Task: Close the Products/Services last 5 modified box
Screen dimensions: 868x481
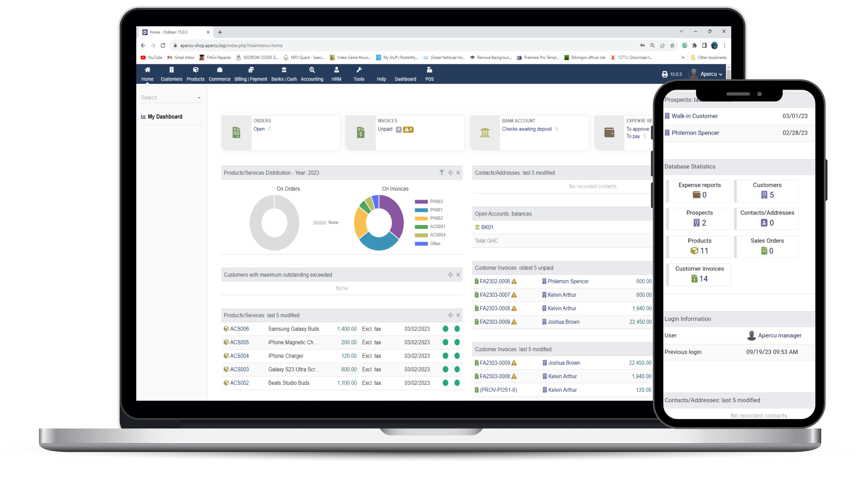Action: click(x=458, y=315)
